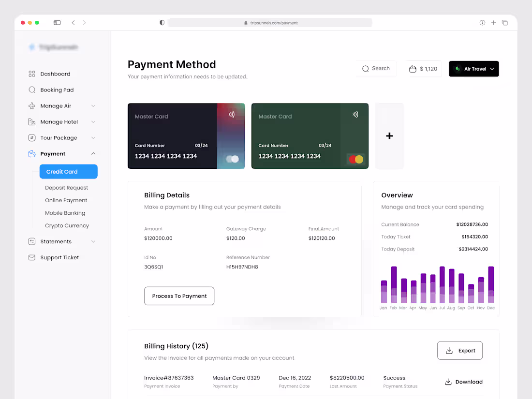The image size is (532, 399).
Task: Expand the Manage Hotel chevron
Action: (x=93, y=122)
